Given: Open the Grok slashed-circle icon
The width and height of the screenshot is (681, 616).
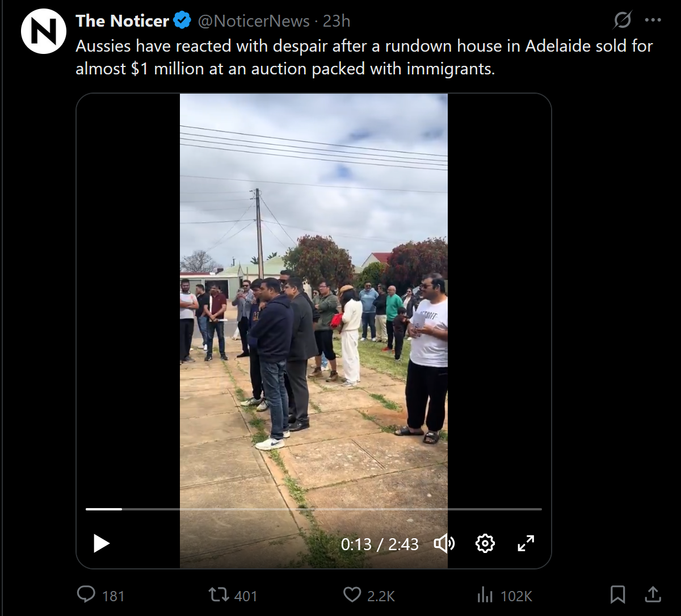Looking at the screenshot, I should pos(623,20).
